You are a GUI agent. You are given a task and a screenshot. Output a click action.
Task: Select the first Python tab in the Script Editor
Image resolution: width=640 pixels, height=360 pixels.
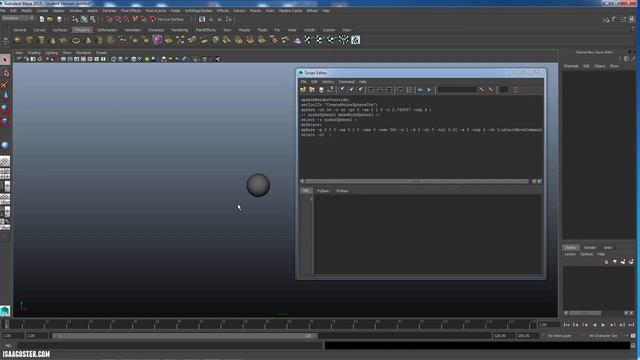point(323,191)
